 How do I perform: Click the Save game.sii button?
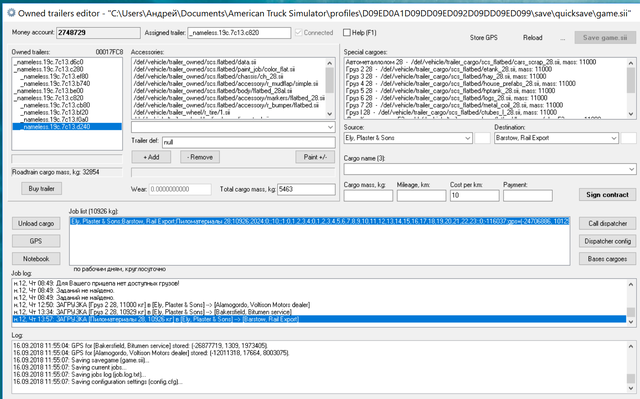pos(605,38)
